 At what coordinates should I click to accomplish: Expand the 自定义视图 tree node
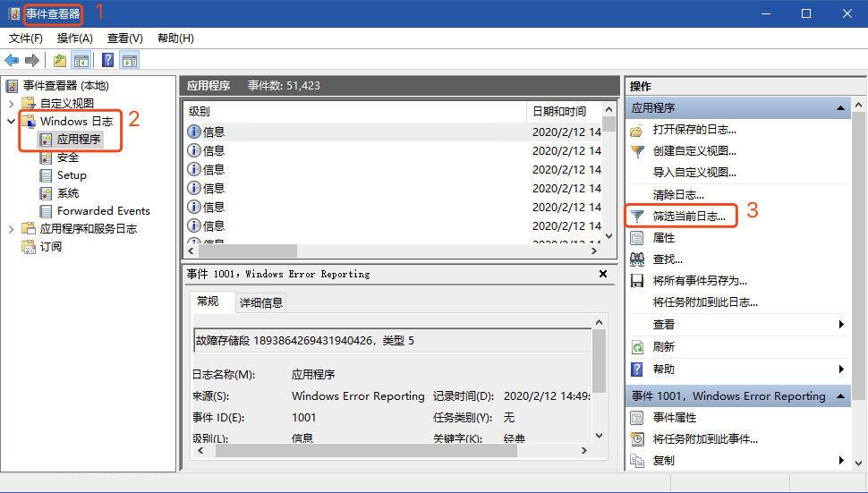(x=11, y=104)
